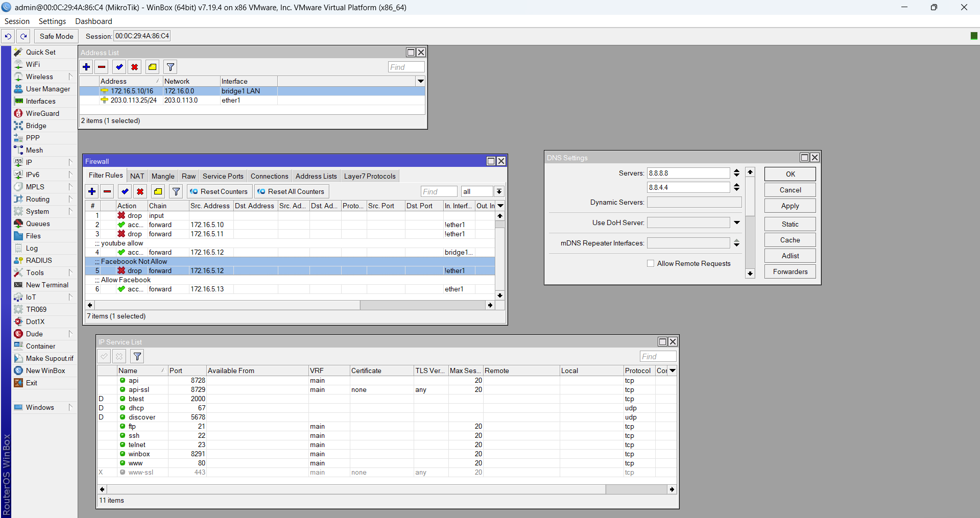
Task: Expand the Use DoH Server dropdown
Action: [x=736, y=223]
